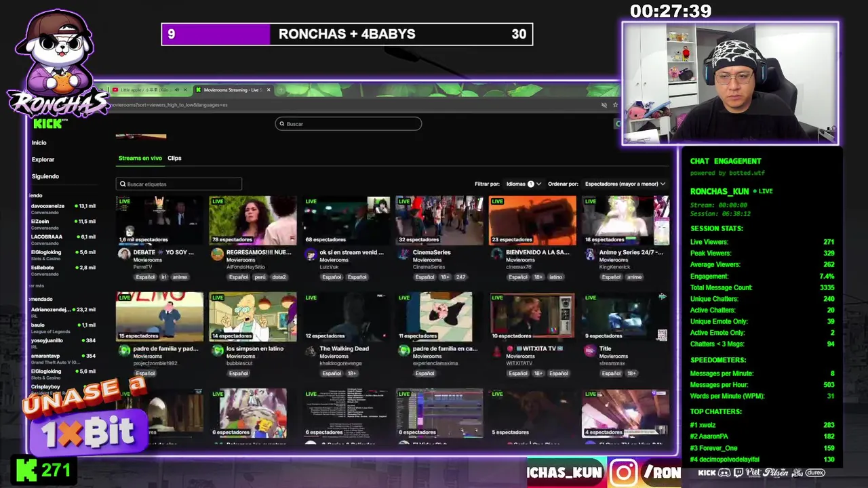Open projectzombie1982 channel avatar
The width and height of the screenshot is (868, 488).
click(124, 350)
